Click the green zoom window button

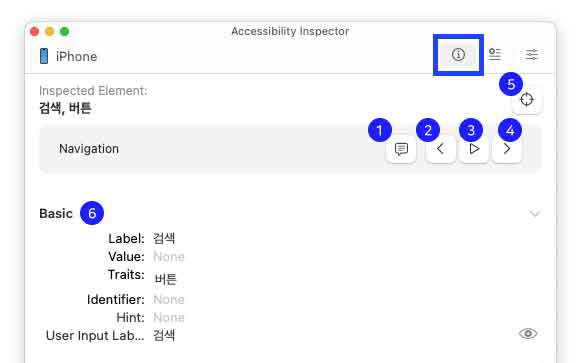click(x=64, y=31)
